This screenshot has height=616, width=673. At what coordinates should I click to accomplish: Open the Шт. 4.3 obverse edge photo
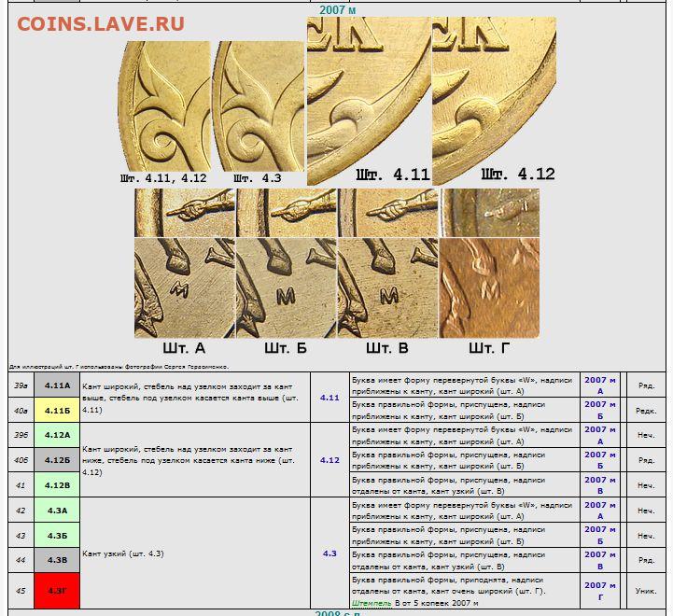(259, 106)
